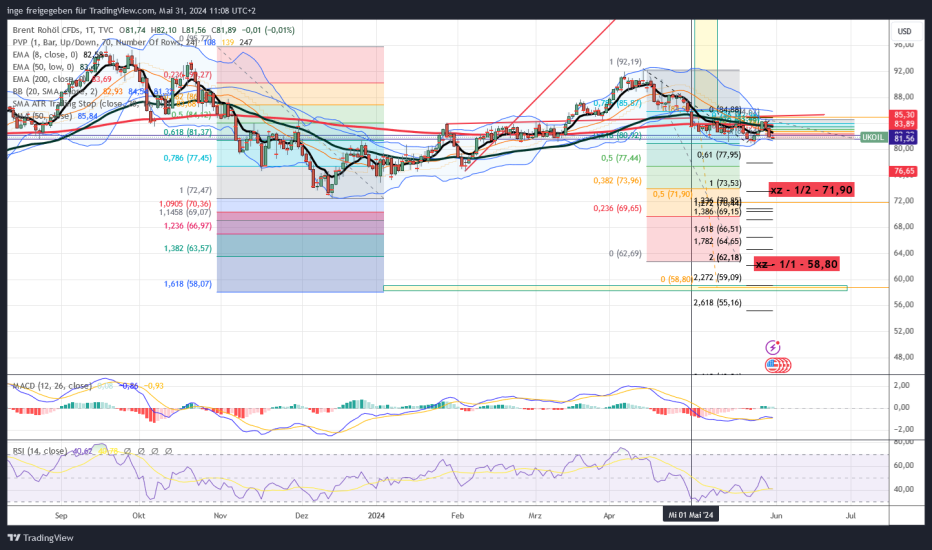Click the purple lightning event icon
This screenshot has width=932, height=550.
pyautogui.click(x=772, y=347)
